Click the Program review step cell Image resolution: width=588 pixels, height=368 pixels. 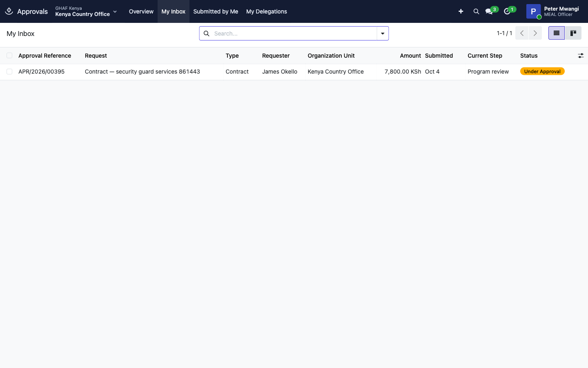488,72
